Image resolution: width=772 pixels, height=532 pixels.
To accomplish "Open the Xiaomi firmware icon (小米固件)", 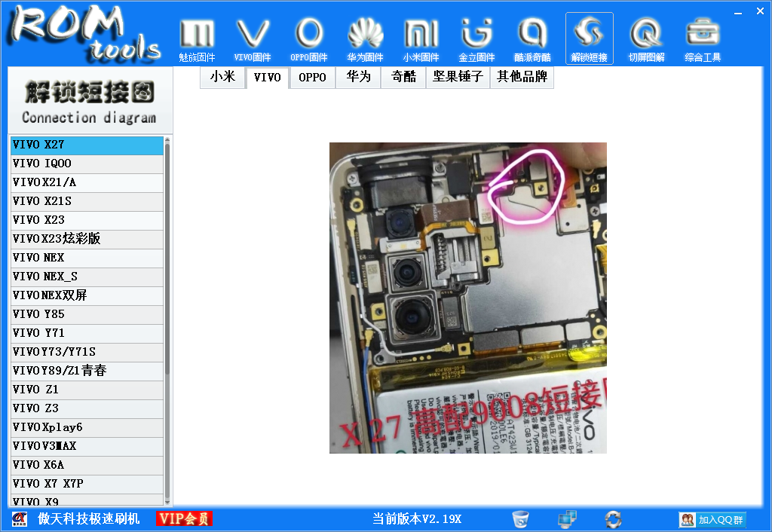I will [x=421, y=41].
